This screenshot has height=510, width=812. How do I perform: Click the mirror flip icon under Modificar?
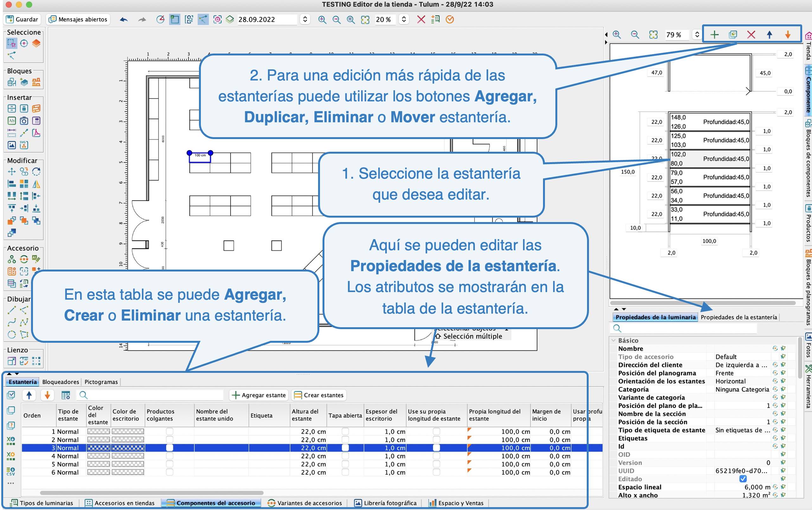[36, 184]
